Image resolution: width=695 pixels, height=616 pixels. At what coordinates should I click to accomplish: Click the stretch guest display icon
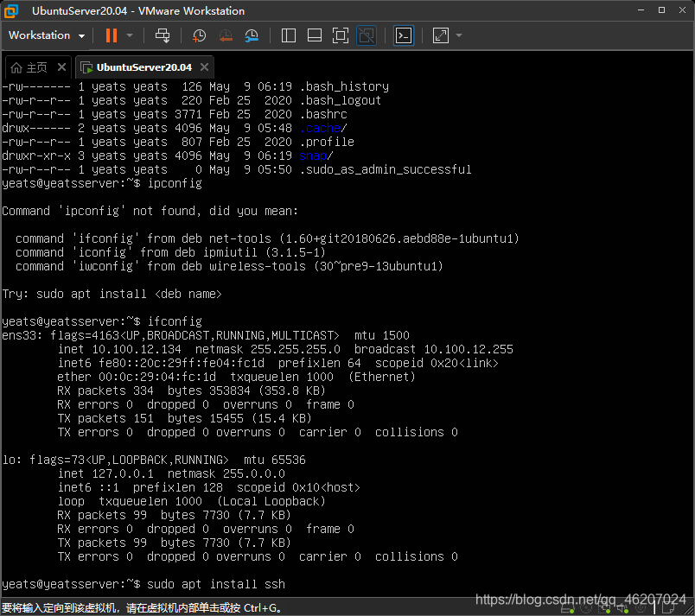[x=441, y=35]
